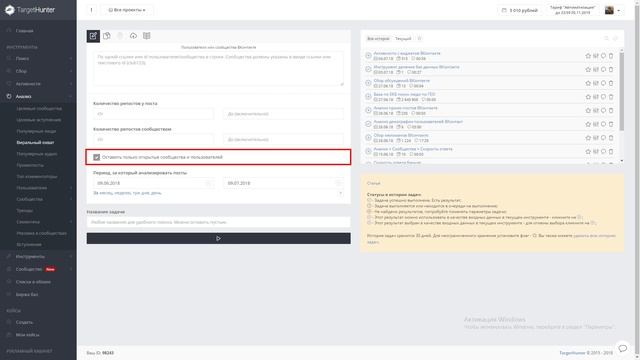Image resolution: width=640 pixels, height=360 pixels.
Task: Focus the users or communities textarea
Action: 218,69
